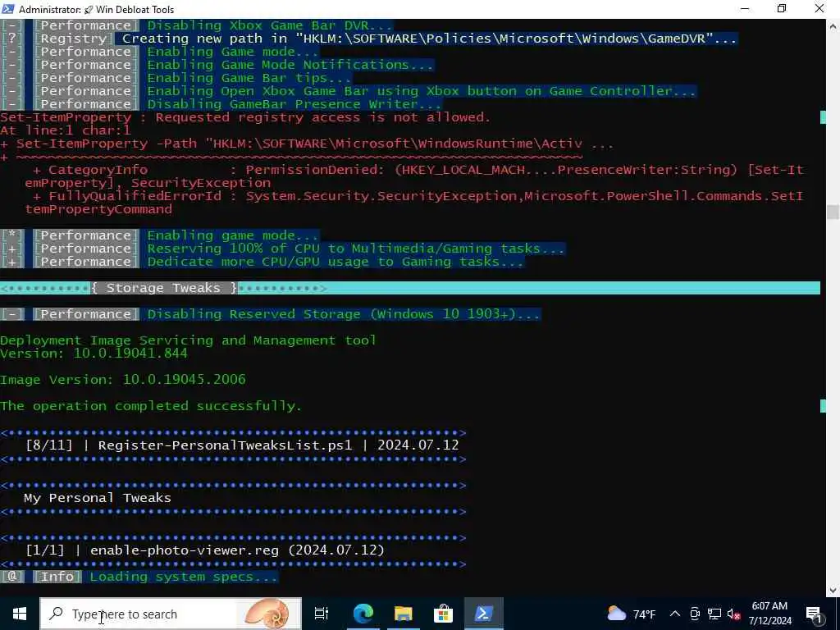Close the Win Debloat Tools window

click(x=819, y=9)
